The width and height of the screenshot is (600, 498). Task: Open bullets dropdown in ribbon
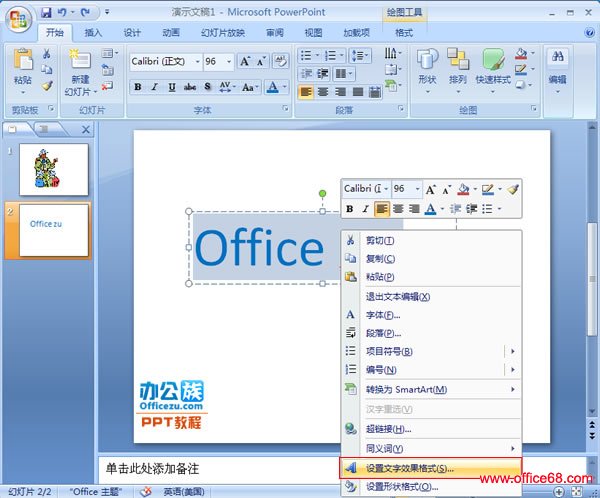click(317, 56)
